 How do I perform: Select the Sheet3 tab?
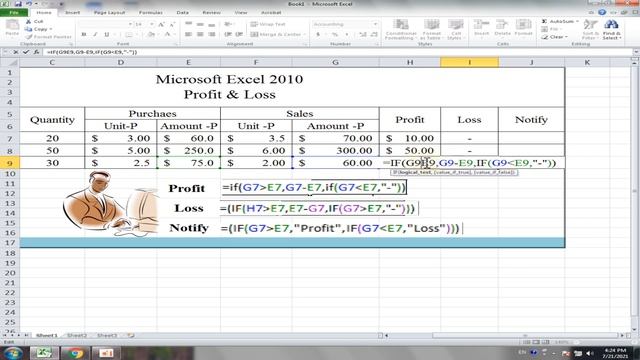click(x=107, y=336)
